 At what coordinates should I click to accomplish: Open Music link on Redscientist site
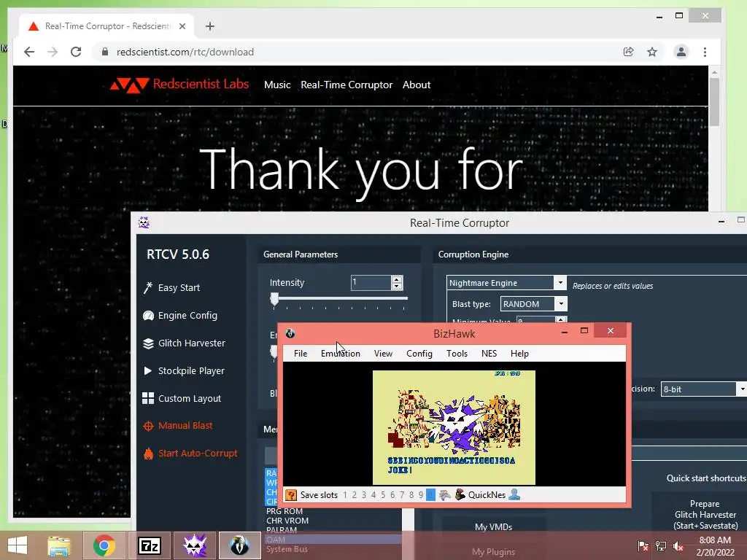click(277, 85)
